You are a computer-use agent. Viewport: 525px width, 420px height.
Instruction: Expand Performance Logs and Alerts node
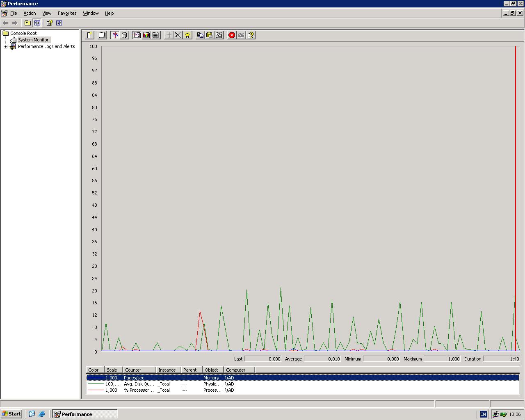[x=6, y=46]
